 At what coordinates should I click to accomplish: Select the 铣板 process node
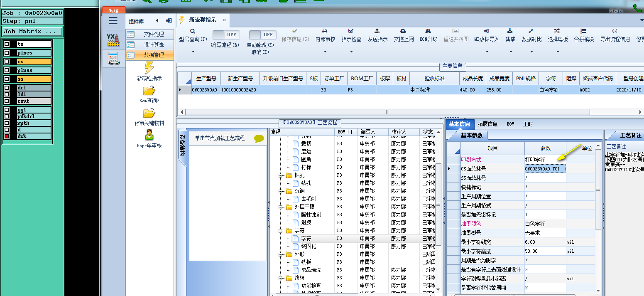306,262
